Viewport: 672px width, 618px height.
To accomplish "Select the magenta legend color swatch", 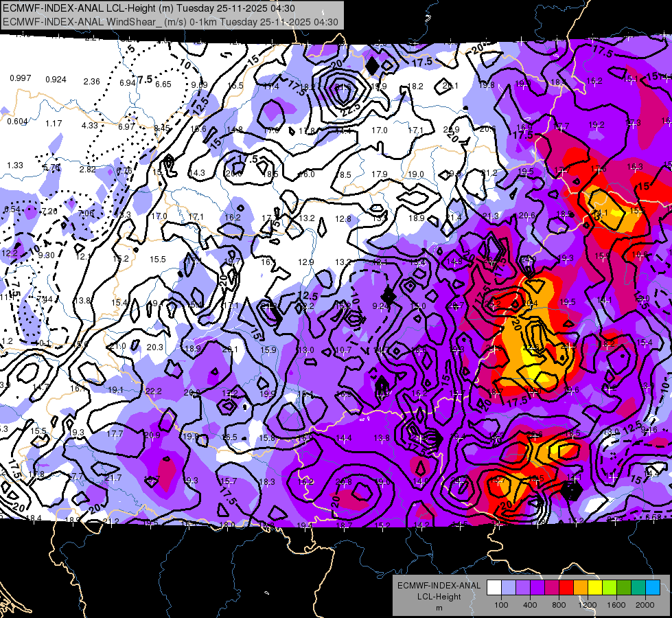I will [552, 587].
